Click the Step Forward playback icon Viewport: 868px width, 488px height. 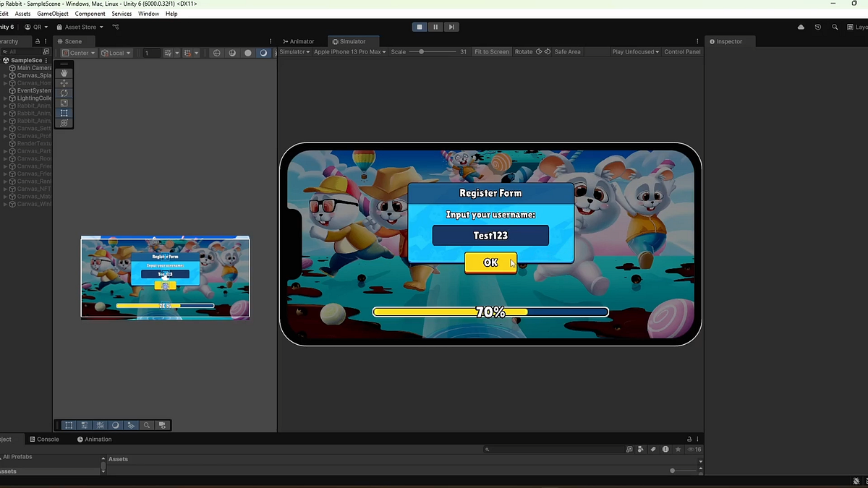click(x=451, y=27)
